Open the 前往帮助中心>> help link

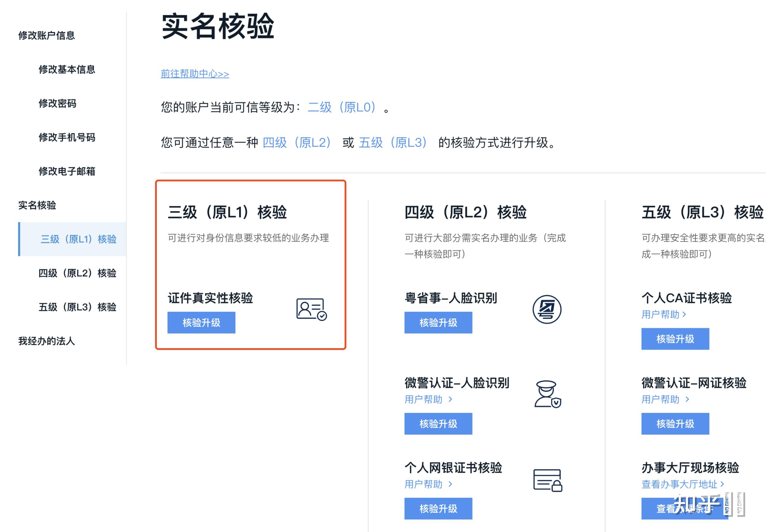pyautogui.click(x=195, y=73)
